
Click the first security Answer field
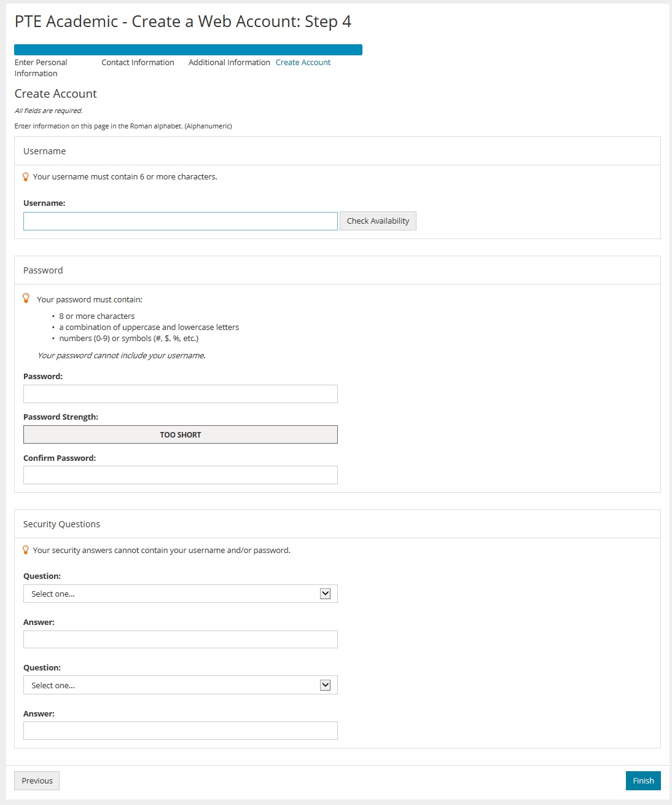pyautogui.click(x=181, y=640)
